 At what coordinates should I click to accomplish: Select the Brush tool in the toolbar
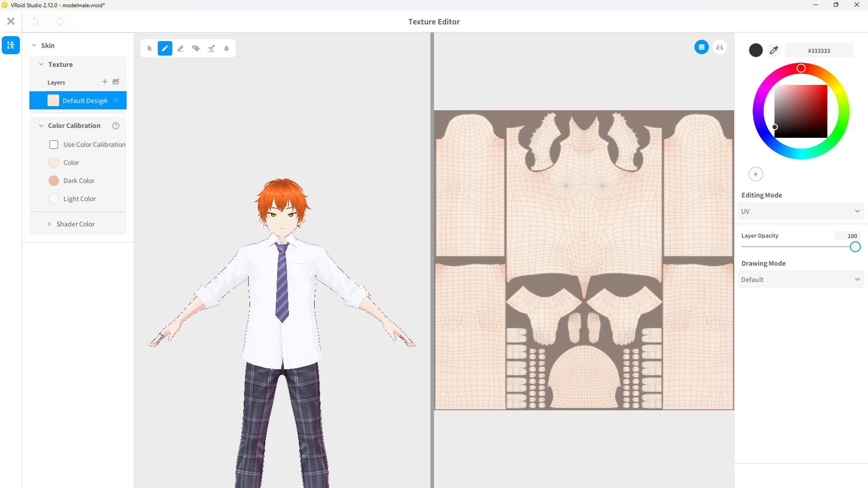(x=165, y=48)
